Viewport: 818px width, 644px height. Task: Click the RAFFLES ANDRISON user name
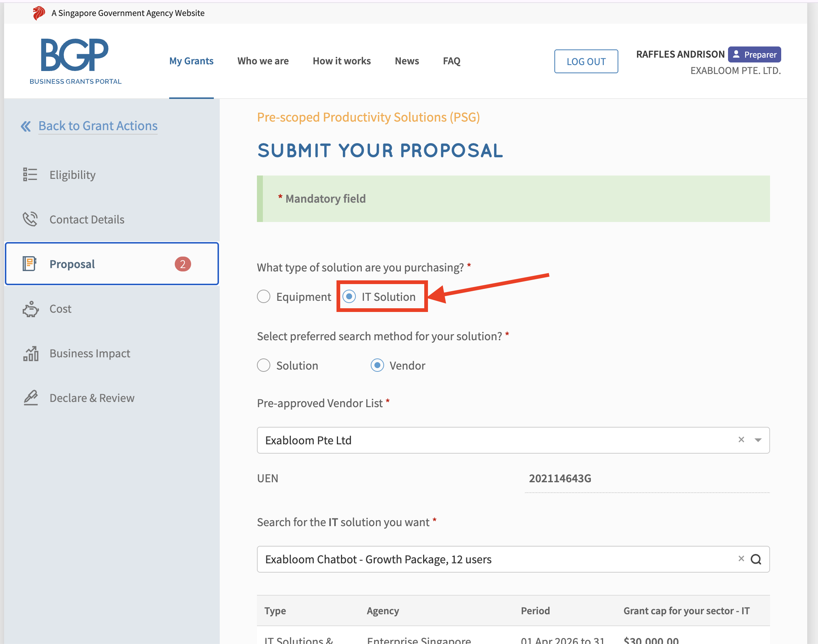click(680, 54)
